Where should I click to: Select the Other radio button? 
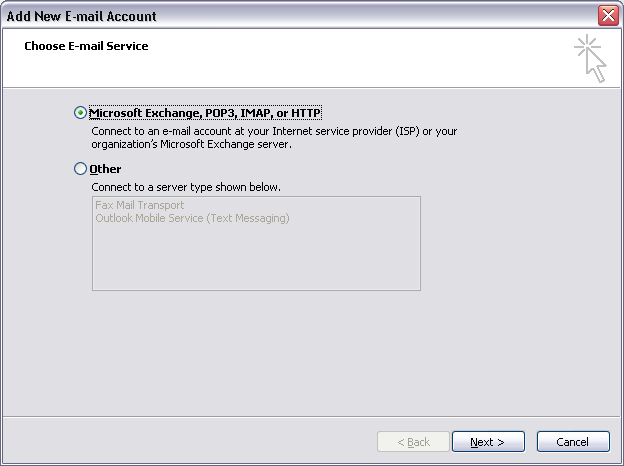point(80,169)
